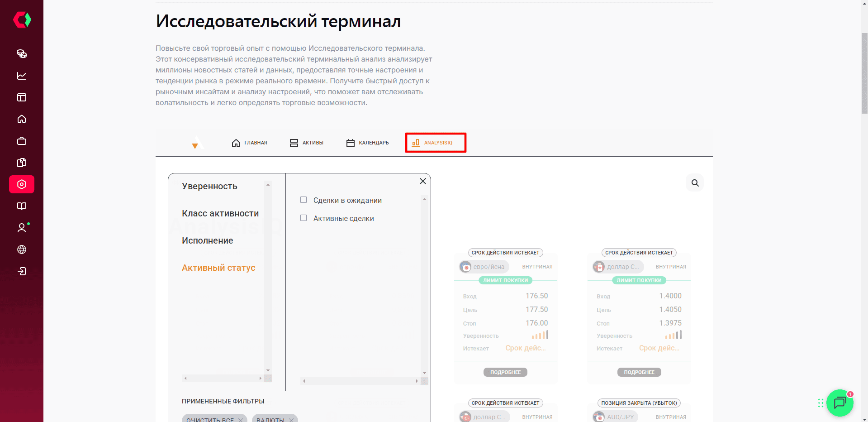Viewport: 868px width, 422px height.
Task: Open the chart line sidebar icon
Action: tap(22, 76)
